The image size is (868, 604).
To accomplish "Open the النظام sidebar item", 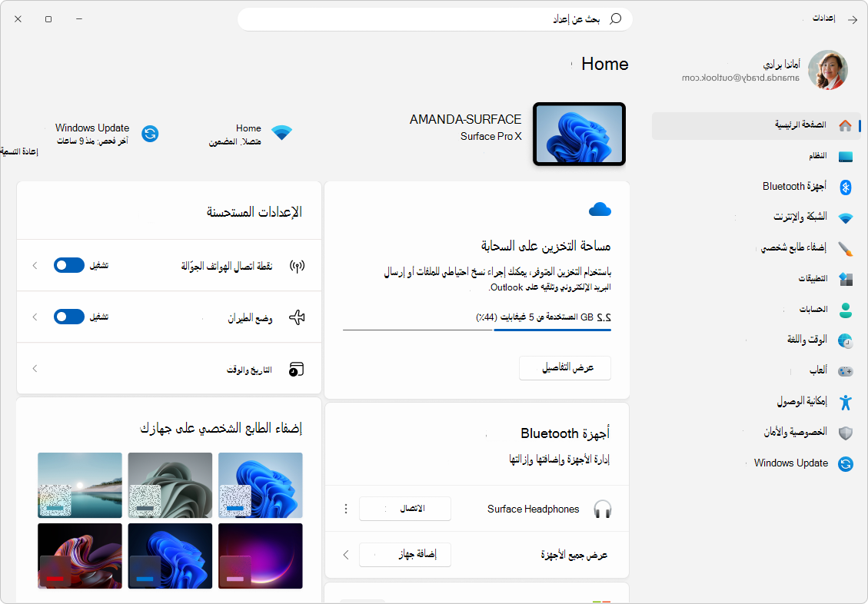I will (x=757, y=157).
